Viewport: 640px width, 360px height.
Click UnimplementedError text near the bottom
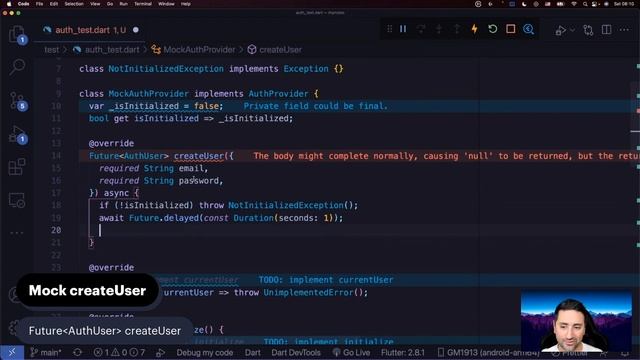click(308, 293)
